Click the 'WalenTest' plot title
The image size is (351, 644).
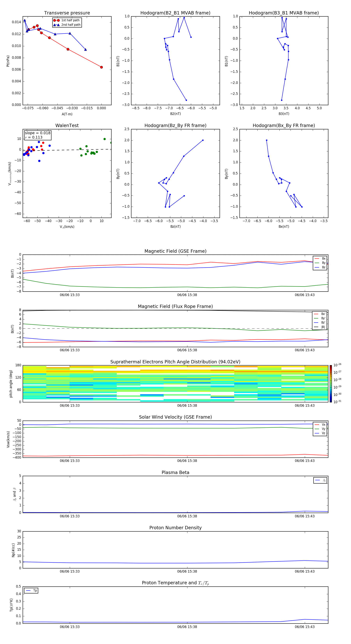(67, 125)
